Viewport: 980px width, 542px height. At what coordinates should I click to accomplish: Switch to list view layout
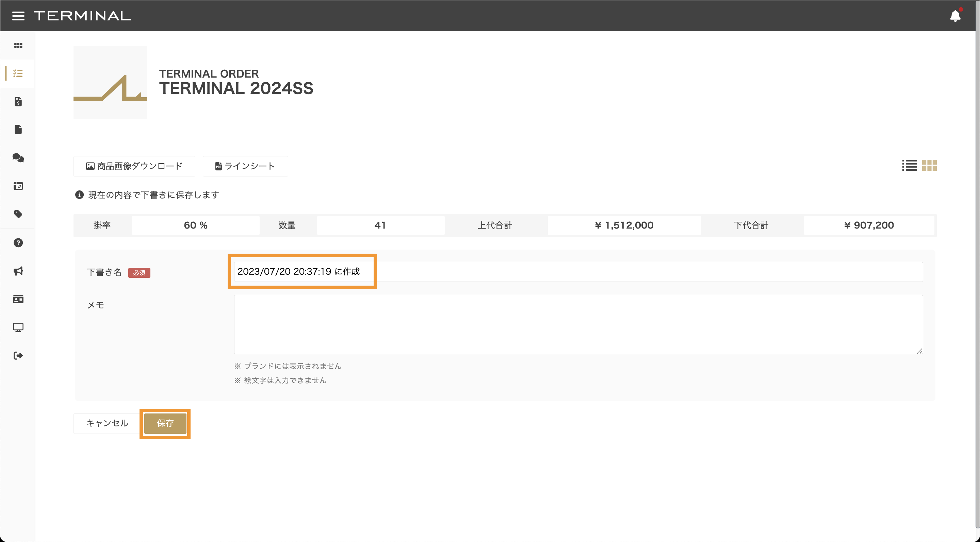click(909, 165)
